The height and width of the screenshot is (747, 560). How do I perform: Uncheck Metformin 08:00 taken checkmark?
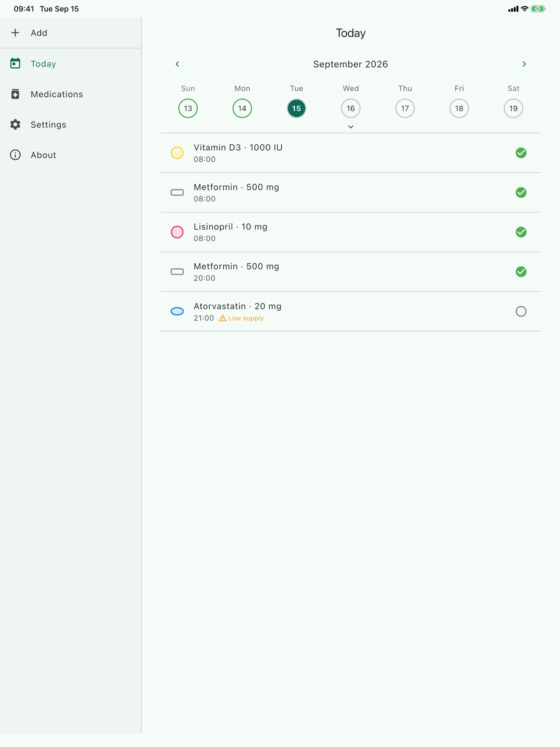521,192
